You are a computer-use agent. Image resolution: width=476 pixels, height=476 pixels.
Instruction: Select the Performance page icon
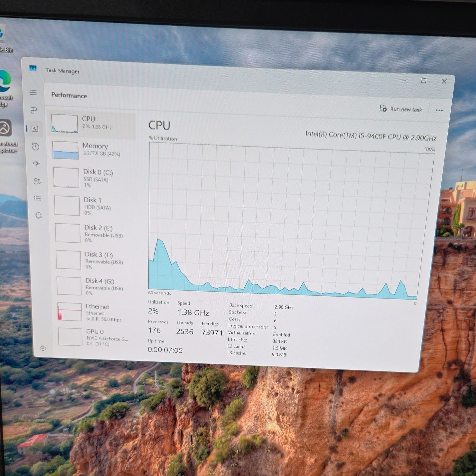tap(35, 129)
